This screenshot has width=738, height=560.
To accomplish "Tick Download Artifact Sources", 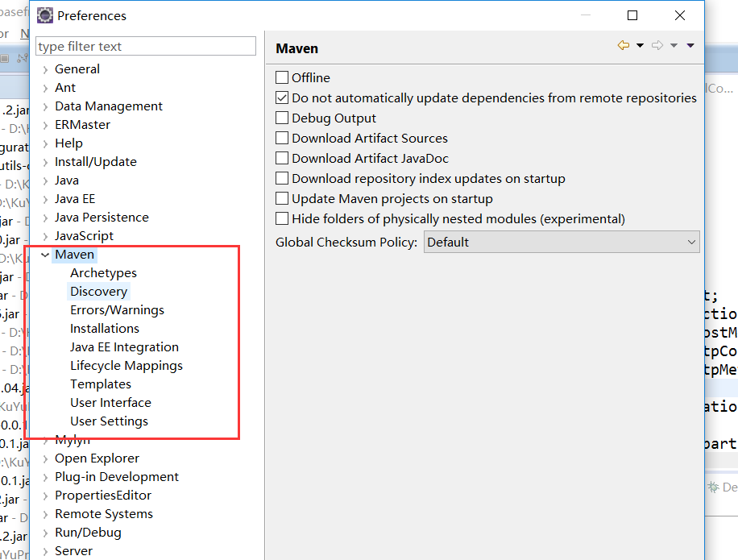I will click(282, 138).
